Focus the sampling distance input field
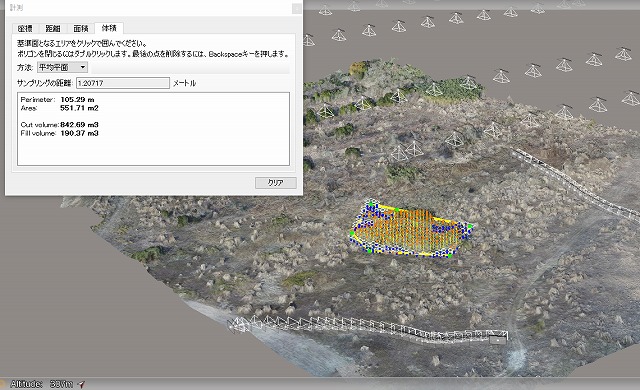 122,83
